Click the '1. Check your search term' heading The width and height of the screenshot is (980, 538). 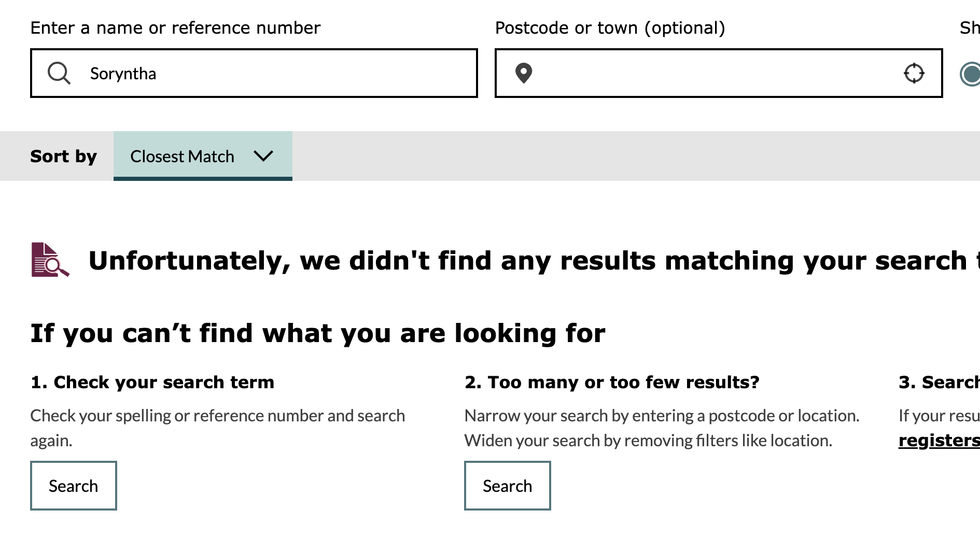point(152,382)
